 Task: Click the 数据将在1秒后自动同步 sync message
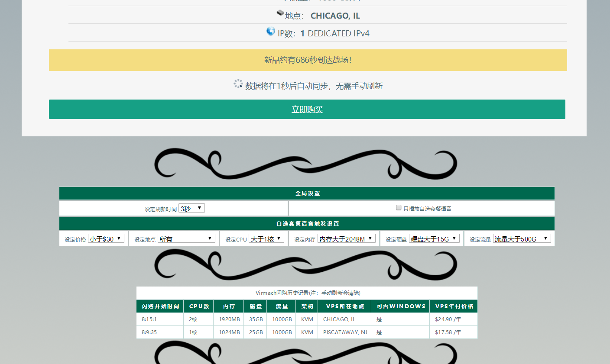pos(314,86)
